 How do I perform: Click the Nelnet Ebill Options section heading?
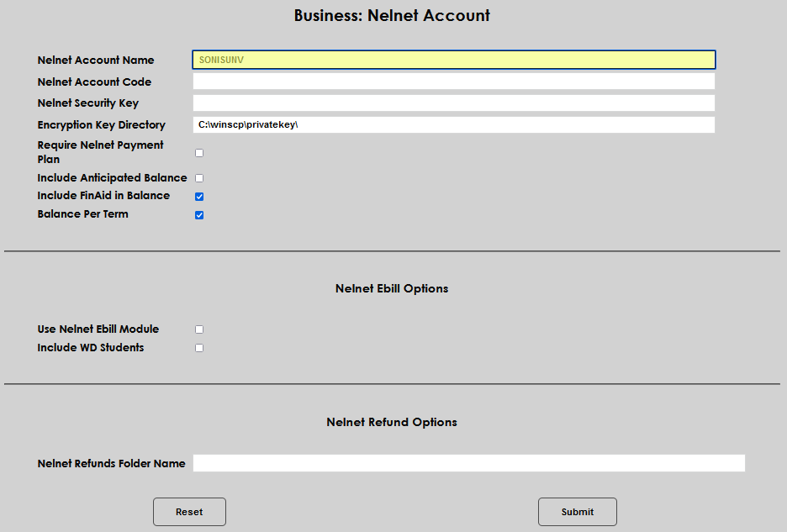(x=391, y=288)
